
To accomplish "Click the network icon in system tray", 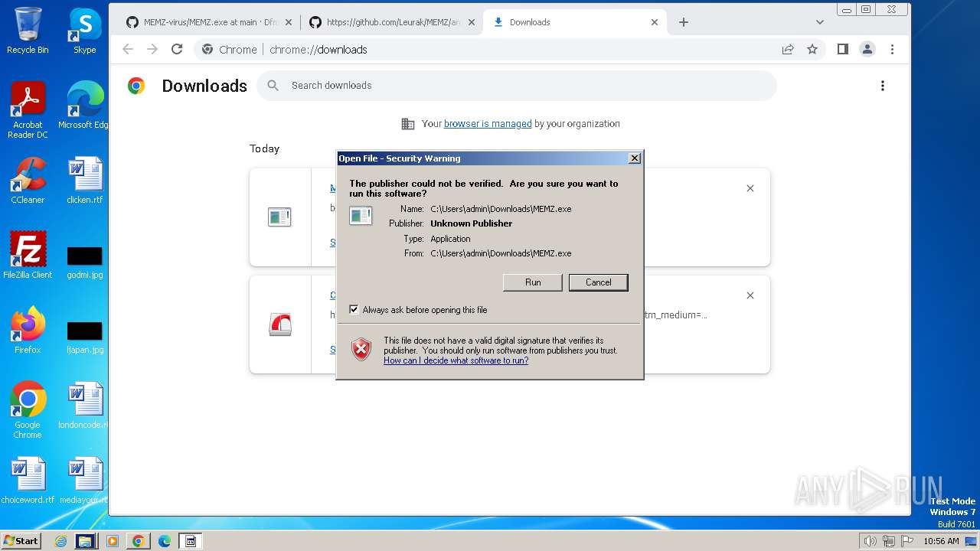I will coord(888,541).
